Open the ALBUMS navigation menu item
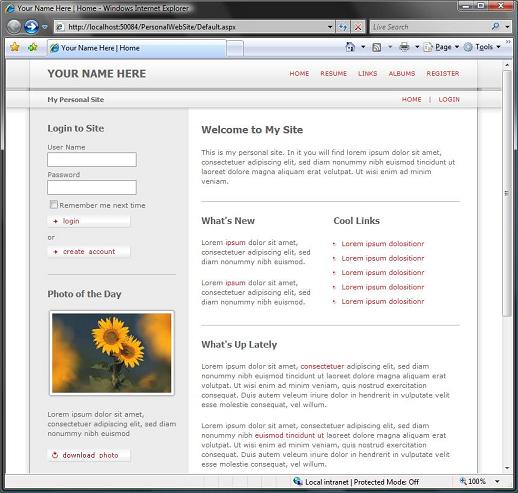518x493 pixels. [402, 73]
